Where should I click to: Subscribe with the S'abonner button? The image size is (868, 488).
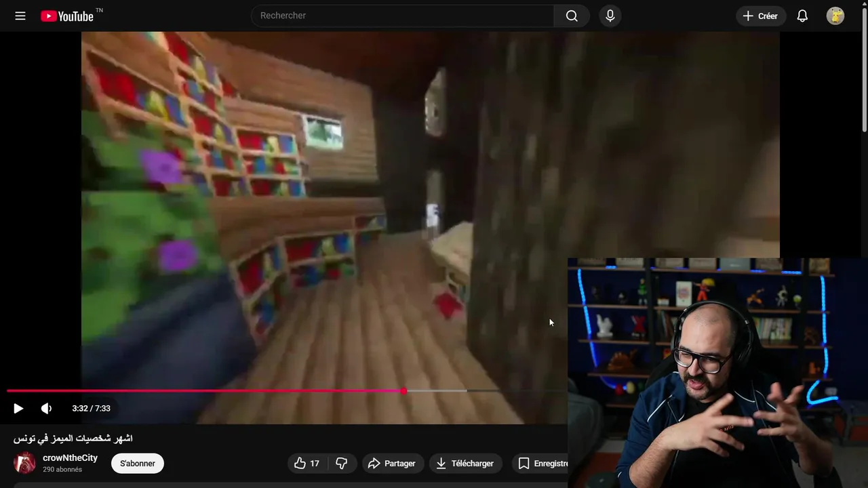pos(138,464)
